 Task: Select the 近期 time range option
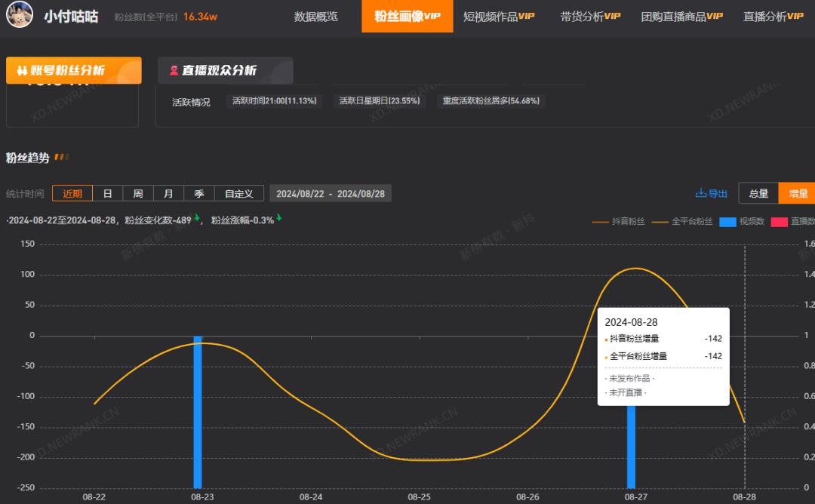pos(72,194)
